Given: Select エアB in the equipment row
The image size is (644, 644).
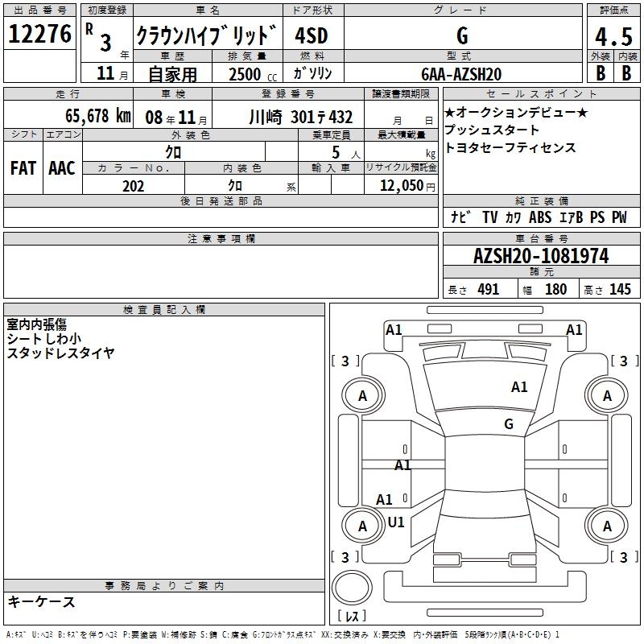Looking at the screenshot, I should pos(572,217).
